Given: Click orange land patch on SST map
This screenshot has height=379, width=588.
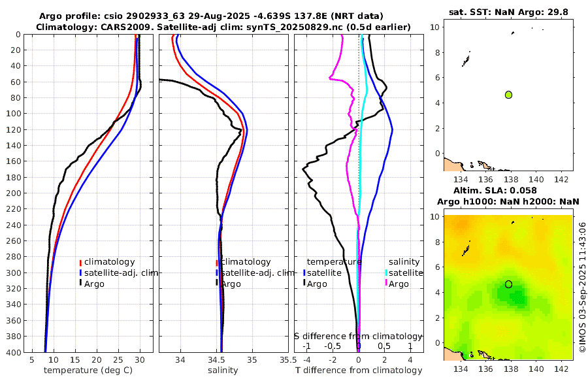Looking at the screenshot, I should coord(453,165).
